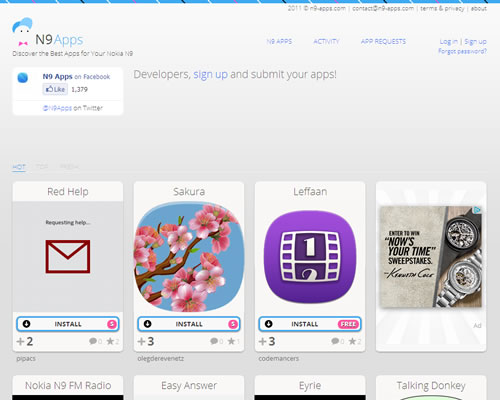Click the Forgot password? link
The width and height of the screenshot is (500, 400).
pos(462,51)
